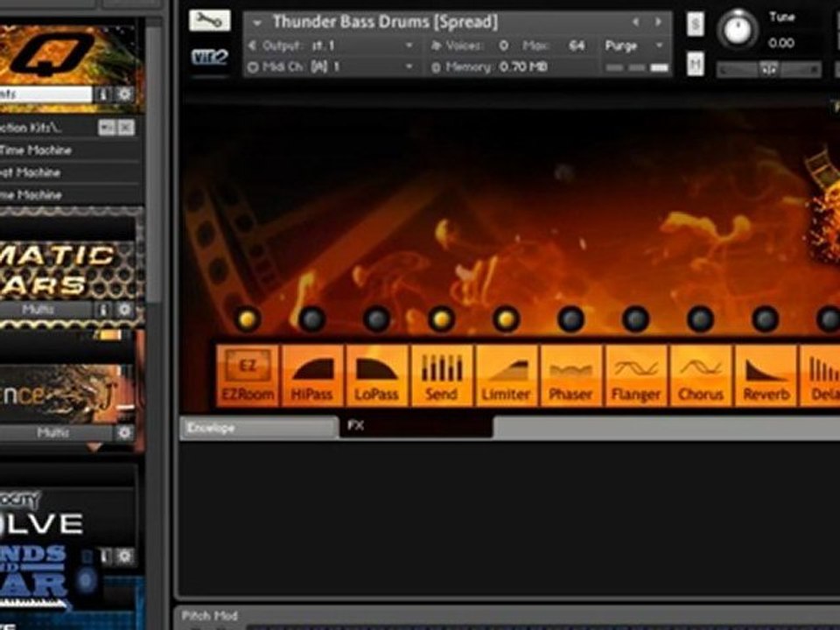Click the Pitch Mod section header

[x=210, y=616]
